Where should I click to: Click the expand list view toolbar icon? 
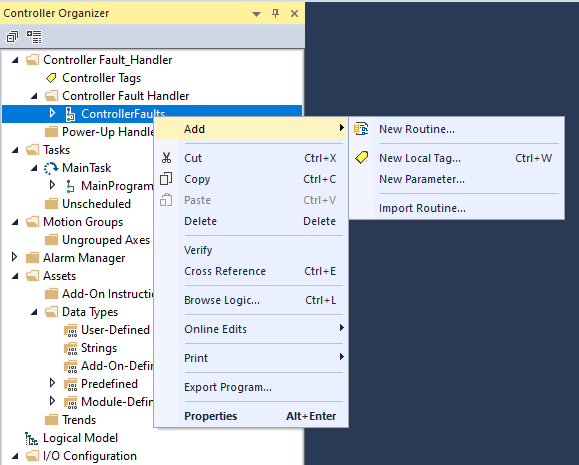pyautogui.click(x=34, y=37)
